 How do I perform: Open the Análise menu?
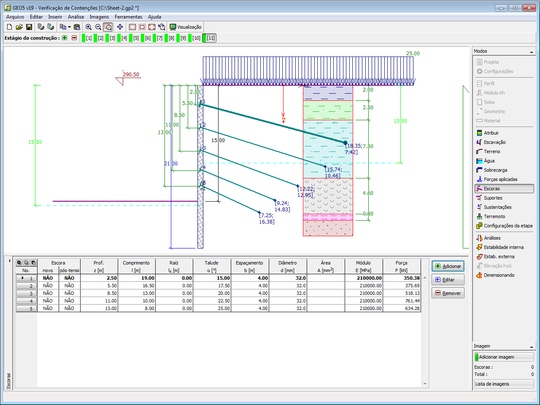coord(76,17)
